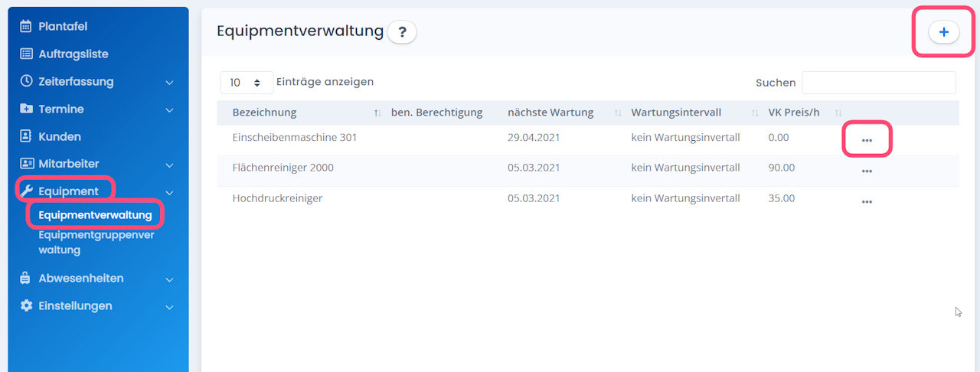Image resolution: width=980 pixels, height=372 pixels.
Task: Expand the Zeiterfassung submenu chevron
Action: point(170,83)
